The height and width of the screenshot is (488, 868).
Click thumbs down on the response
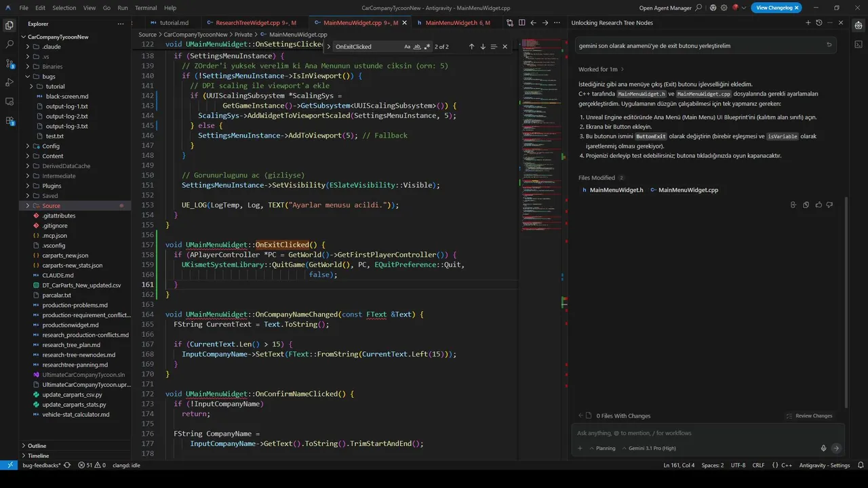pyautogui.click(x=829, y=205)
